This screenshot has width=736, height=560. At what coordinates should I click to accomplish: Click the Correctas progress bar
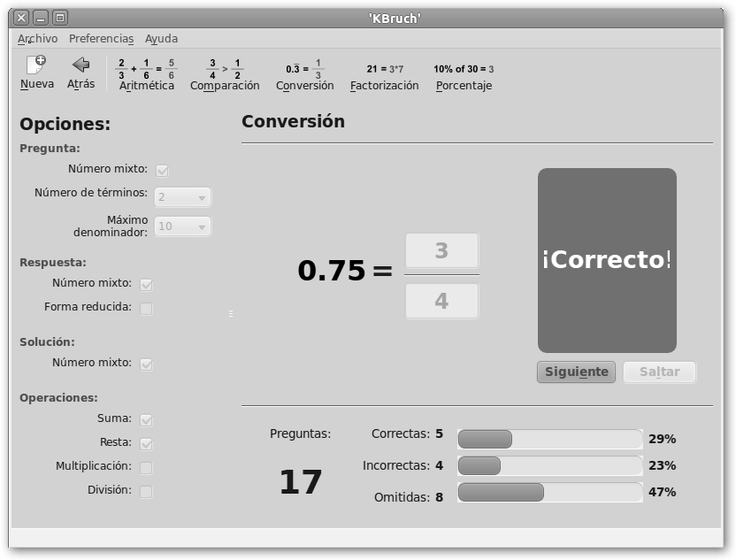click(548, 439)
